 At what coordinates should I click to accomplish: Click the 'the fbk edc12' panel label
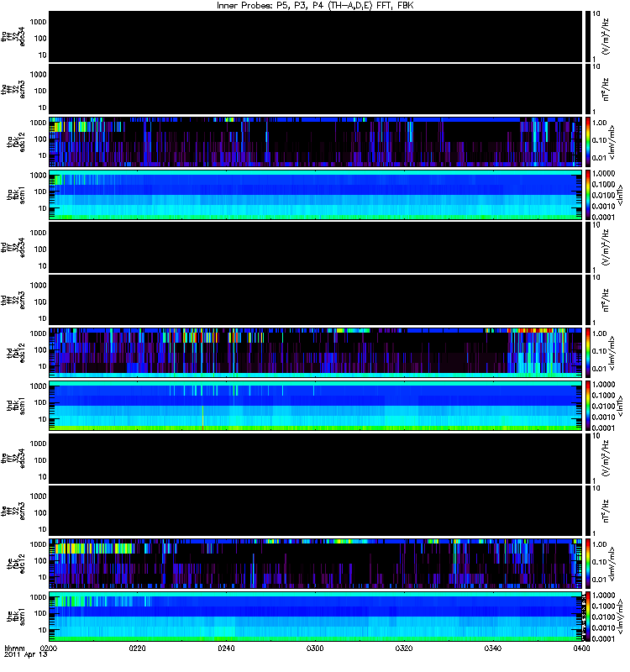tap(16, 564)
